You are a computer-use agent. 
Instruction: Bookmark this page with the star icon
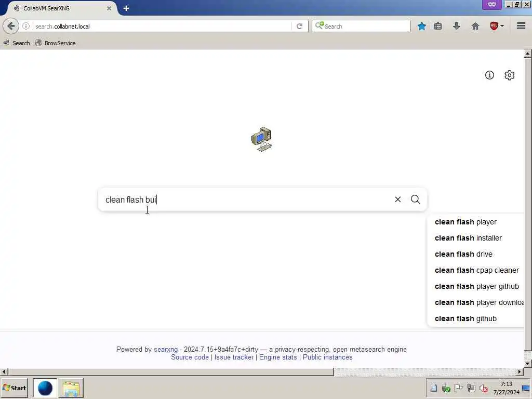click(422, 26)
